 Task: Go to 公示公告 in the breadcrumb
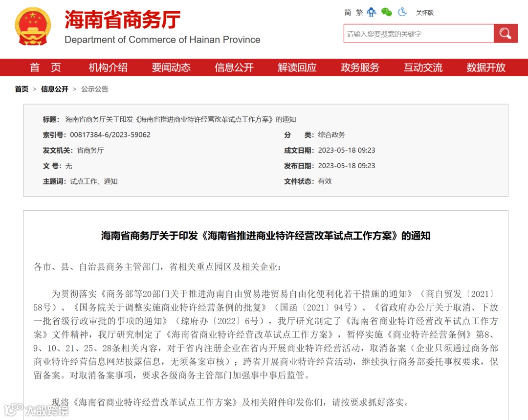coord(95,89)
